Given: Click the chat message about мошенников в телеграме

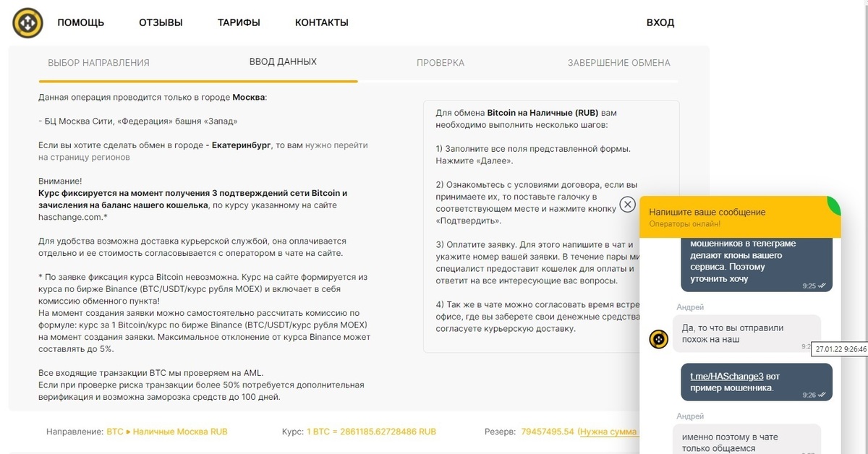Looking at the screenshot, I should pos(757,265).
